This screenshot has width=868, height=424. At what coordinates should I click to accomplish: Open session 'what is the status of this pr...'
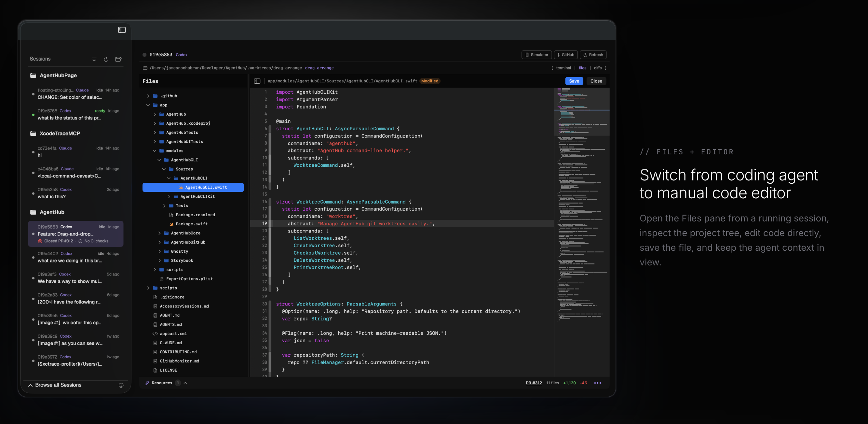76,115
